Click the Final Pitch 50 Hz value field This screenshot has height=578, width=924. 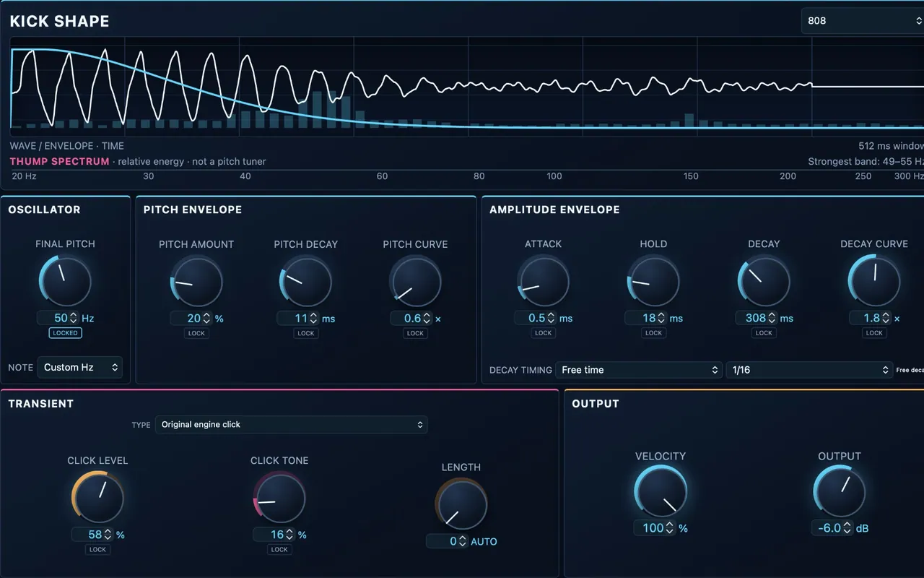coord(59,318)
